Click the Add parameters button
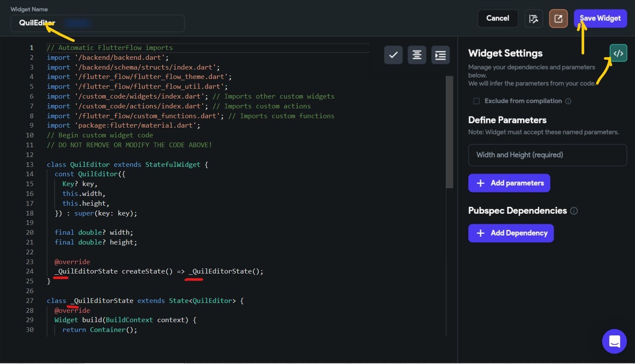 [509, 183]
